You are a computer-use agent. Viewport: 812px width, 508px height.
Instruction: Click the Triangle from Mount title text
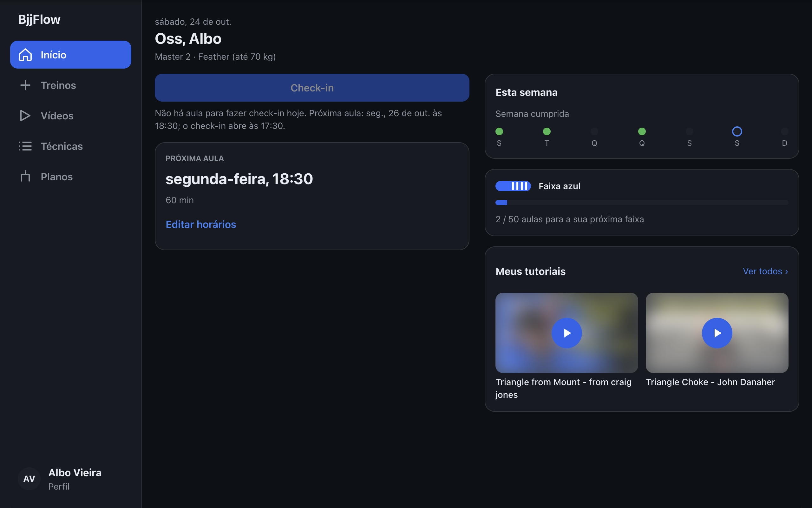[x=563, y=388]
